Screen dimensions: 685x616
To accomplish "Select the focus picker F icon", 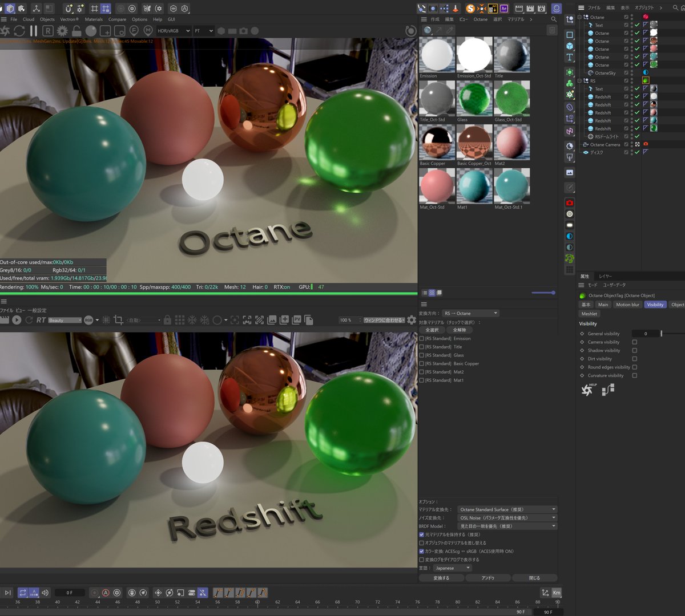I will pos(134,31).
